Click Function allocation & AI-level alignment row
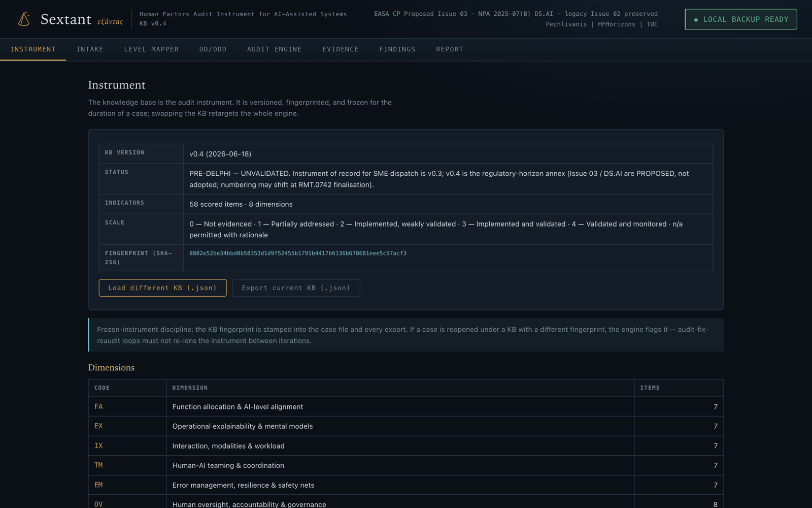The image size is (812, 508). [x=405, y=406]
